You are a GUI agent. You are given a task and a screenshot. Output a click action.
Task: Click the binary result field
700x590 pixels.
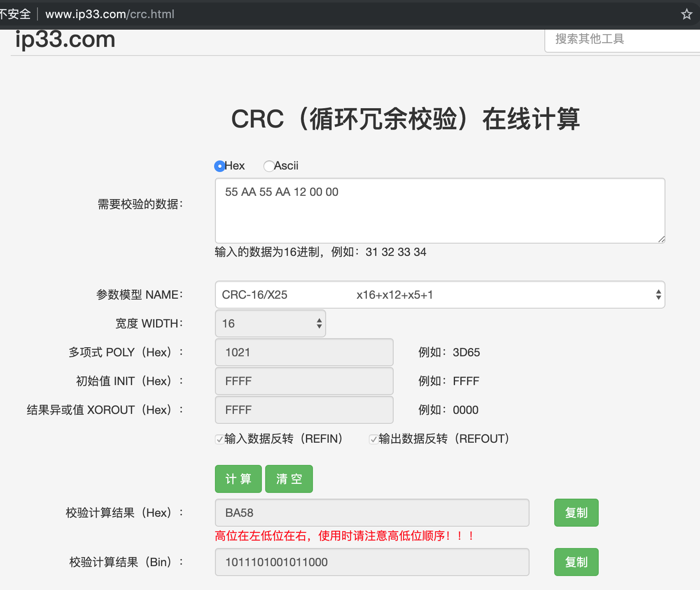coord(372,562)
